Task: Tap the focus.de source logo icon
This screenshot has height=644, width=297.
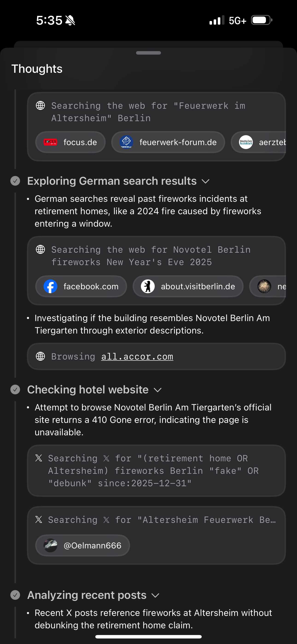Action: click(50, 142)
